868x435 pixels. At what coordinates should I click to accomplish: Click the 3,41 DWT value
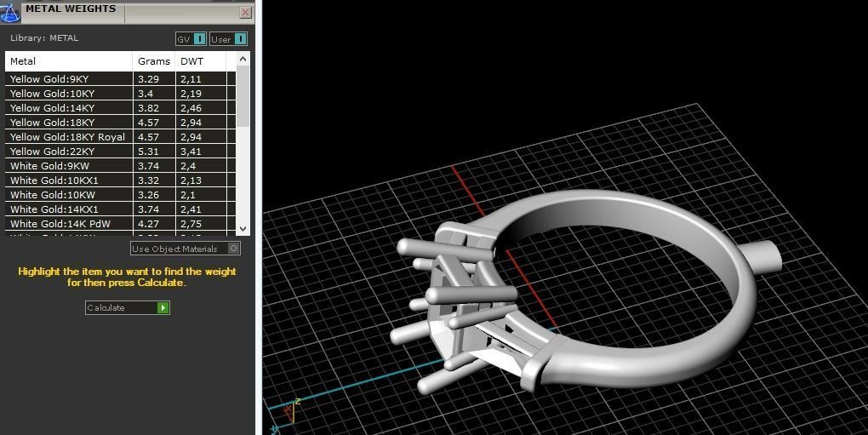click(191, 151)
